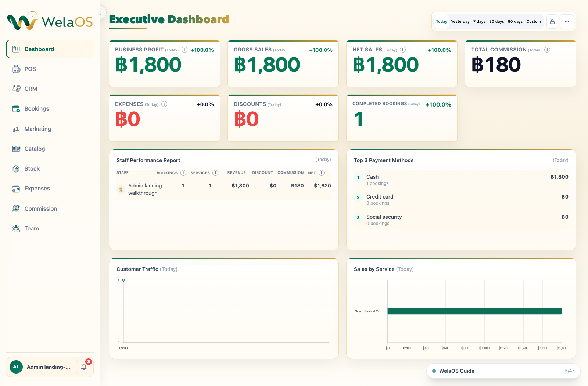The height and width of the screenshot is (386, 588).
Task: Click the Scalp Revival sales bar
Action: 475,311
